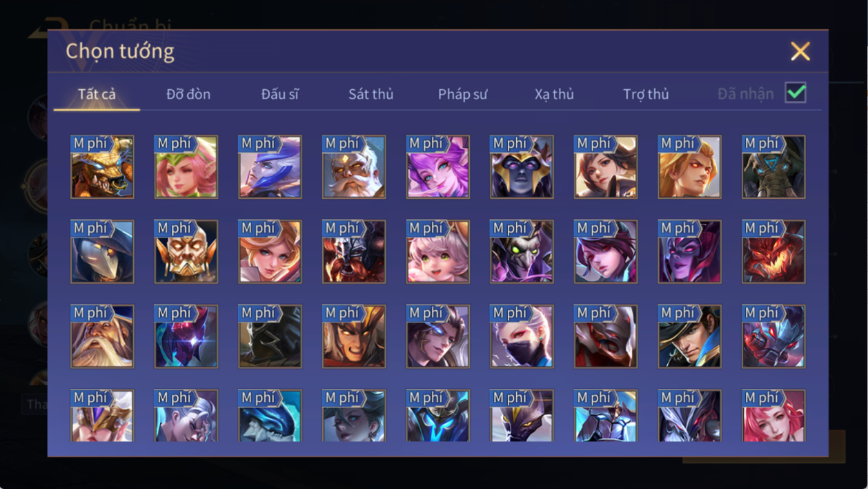The height and width of the screenshot is (489, 868).
Task: Select the elephant-faced dark armored hero
Action: click(773, 166)
